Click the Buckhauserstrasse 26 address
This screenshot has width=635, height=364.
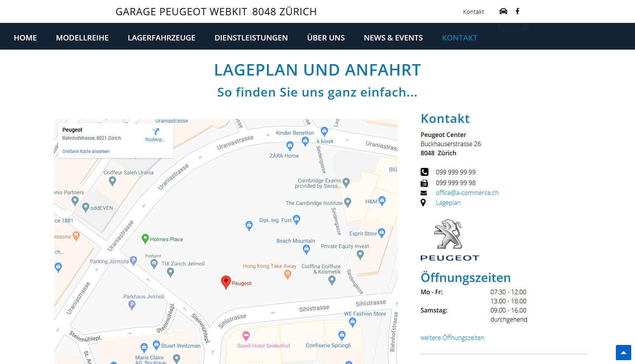coord(451,144)
